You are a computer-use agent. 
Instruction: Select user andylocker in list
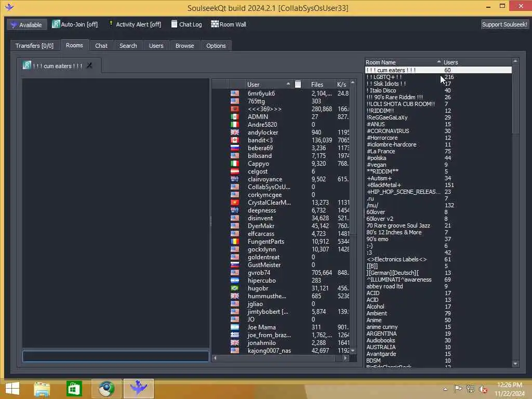click(262, 132)
